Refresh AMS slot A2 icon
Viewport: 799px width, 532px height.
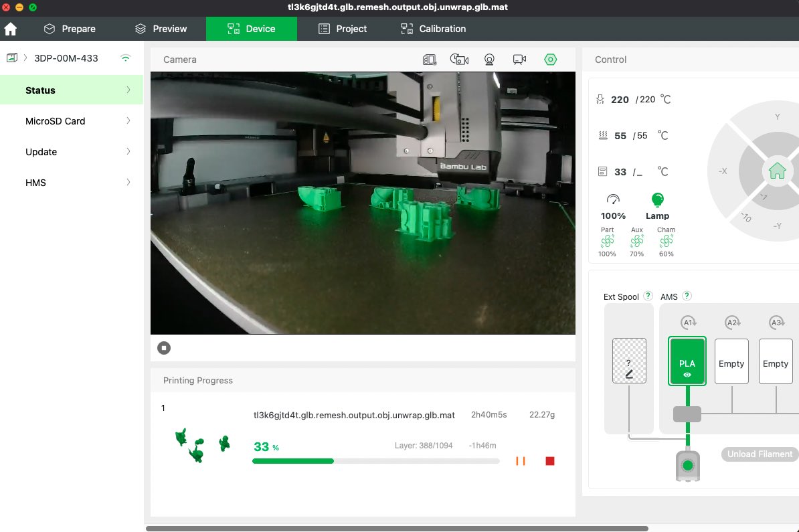[732, 322]
